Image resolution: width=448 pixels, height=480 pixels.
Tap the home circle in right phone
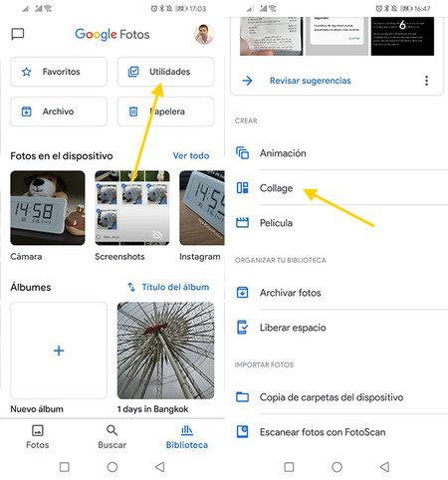[x=336, y=467]
